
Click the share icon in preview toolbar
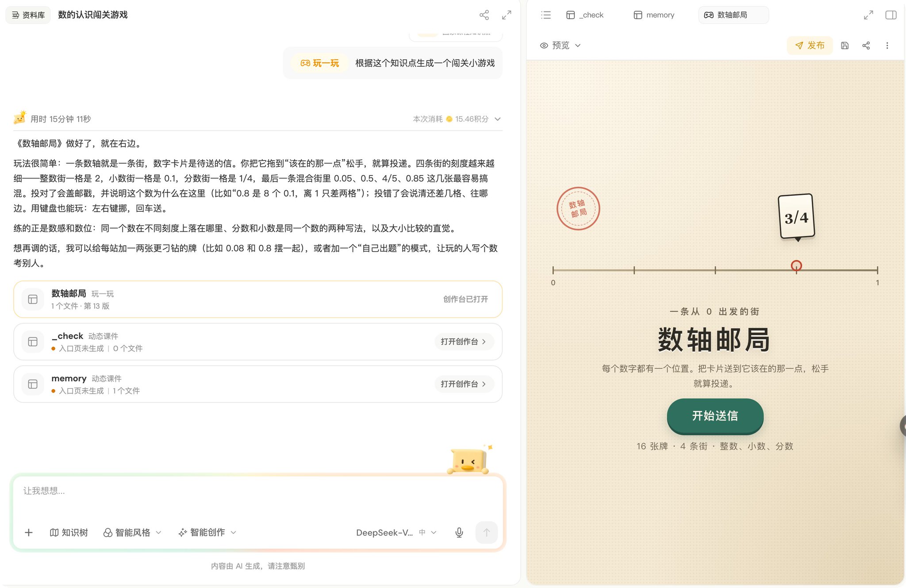point(866,46)
